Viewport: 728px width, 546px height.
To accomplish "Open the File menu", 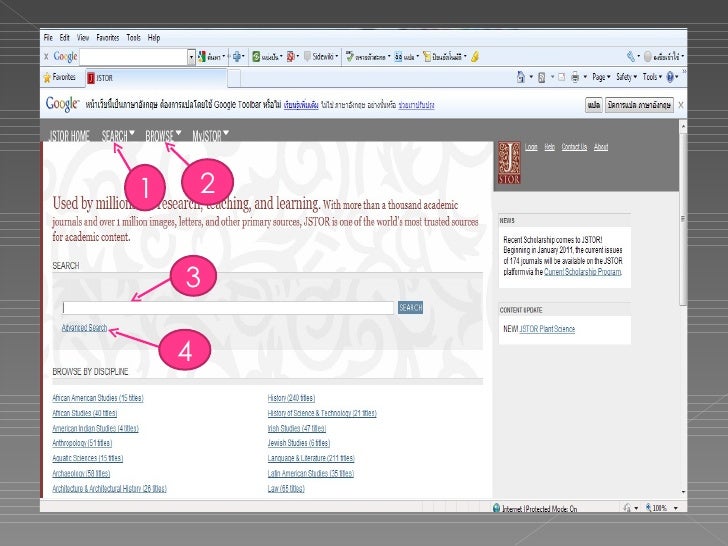I will (48, 38).
